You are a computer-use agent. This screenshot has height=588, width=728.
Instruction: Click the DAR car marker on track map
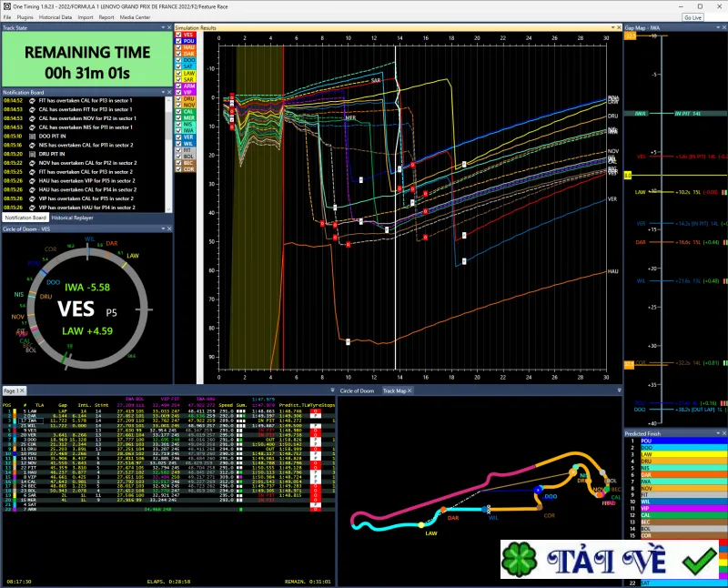(443, 510)
